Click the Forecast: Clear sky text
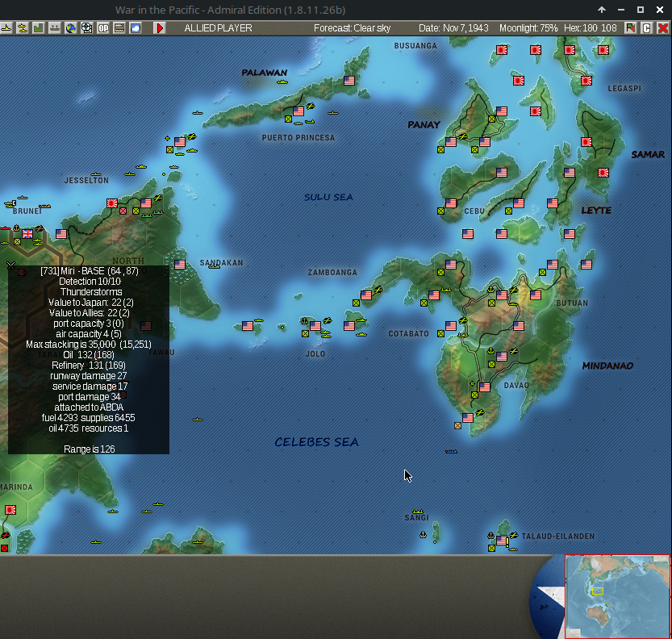This screenshot has height=639, width=672. point(352,28)
